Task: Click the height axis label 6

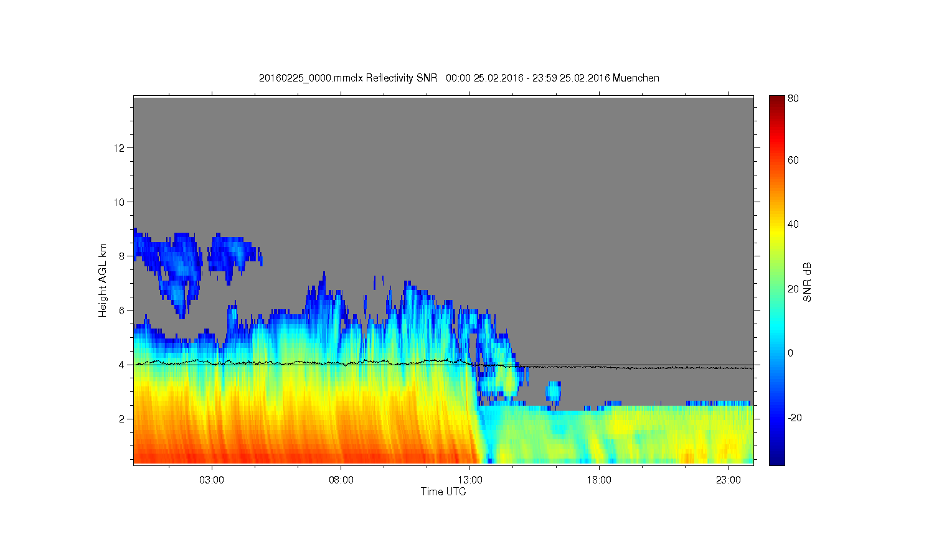Action: tap(123, 310)
